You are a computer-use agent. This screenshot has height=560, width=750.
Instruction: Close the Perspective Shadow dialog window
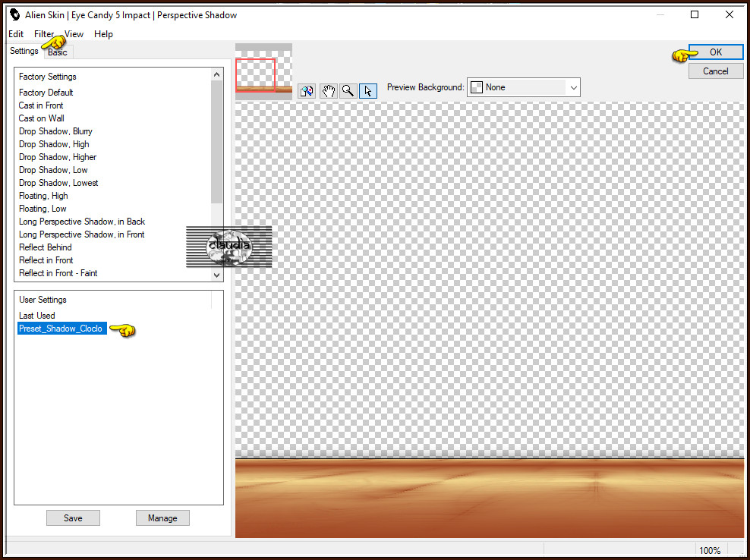pos(730,15)
